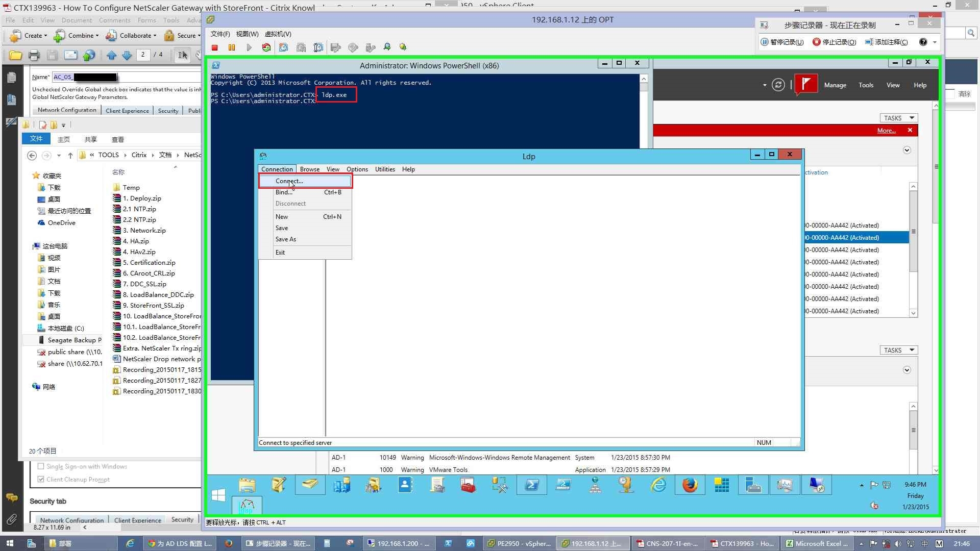Click the Acrobat attachments paperclip icon
The height and width of the screenshot is (551, 980).
coord(11,520)
